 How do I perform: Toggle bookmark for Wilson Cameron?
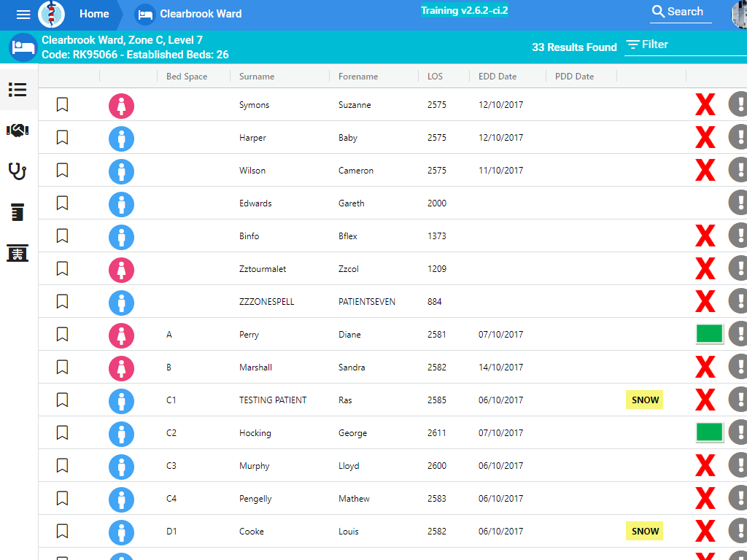coord(63,170)
